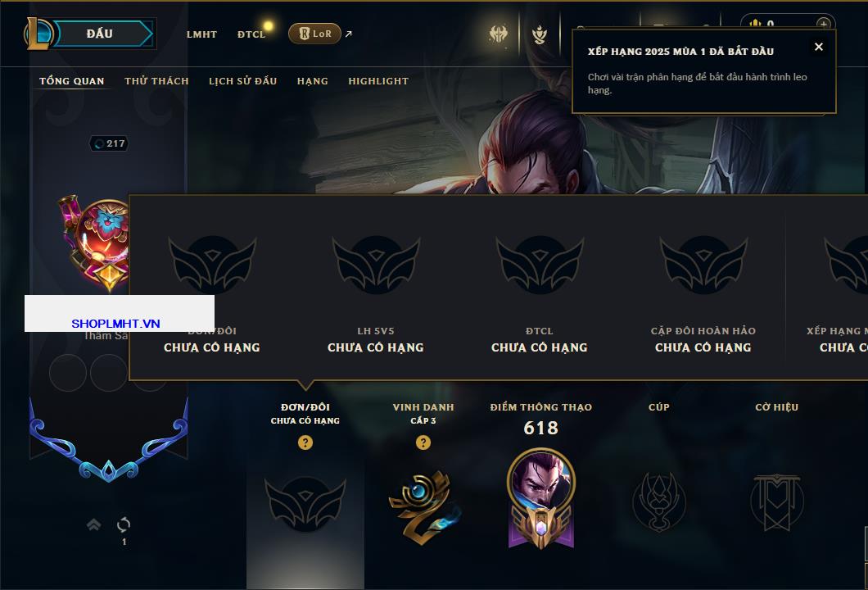The image size is (868, 590).
Task: Click the CỜ HIỆU banner emblem
Action: coord(776,502)
